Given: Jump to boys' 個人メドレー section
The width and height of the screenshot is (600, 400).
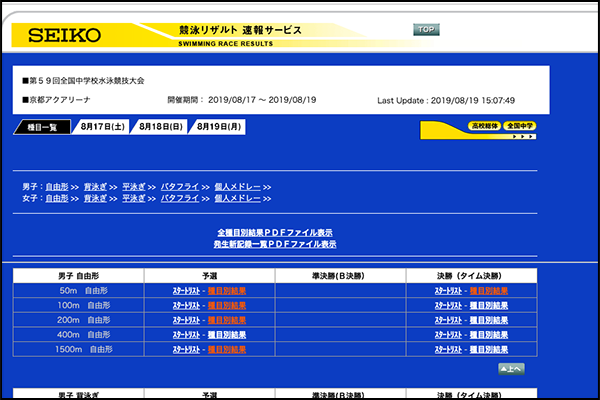Looking at the screenshot, I should (x=236, y=186).
